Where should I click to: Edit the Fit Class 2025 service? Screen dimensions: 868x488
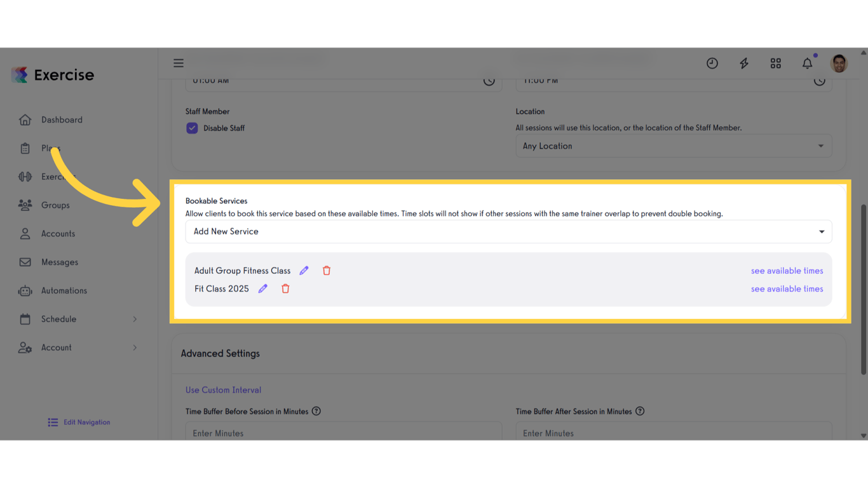[262, 288]
